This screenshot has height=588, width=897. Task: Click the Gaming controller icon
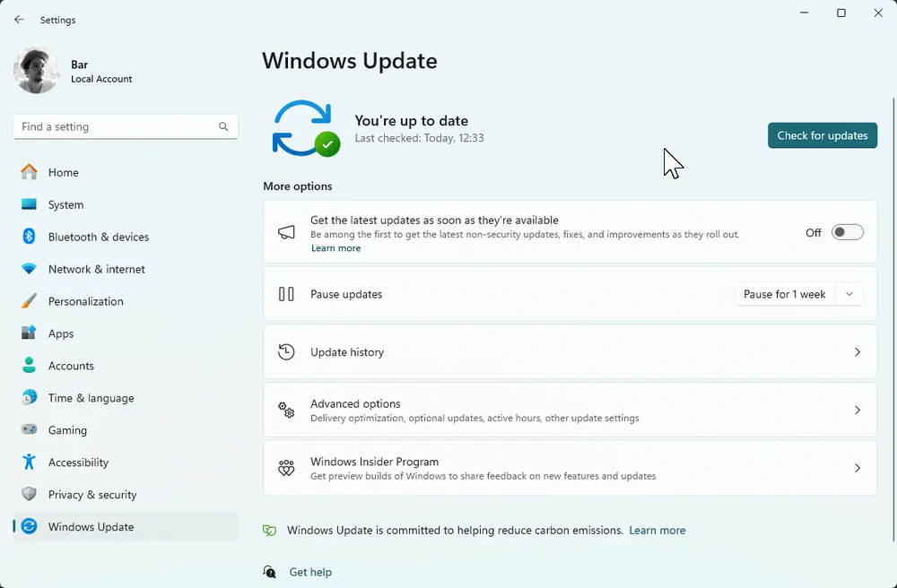(29, 429)
